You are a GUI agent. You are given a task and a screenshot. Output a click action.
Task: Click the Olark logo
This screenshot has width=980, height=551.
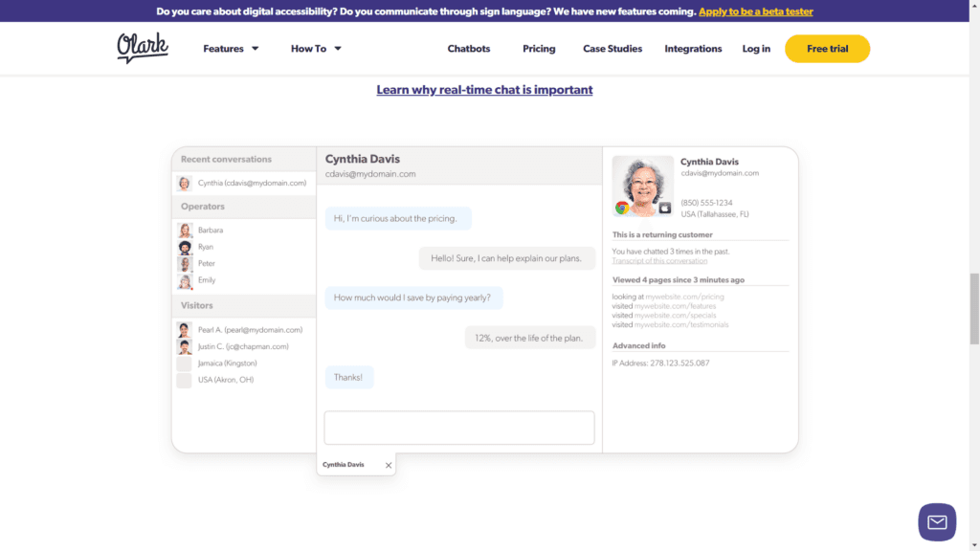tap(141, 48)
